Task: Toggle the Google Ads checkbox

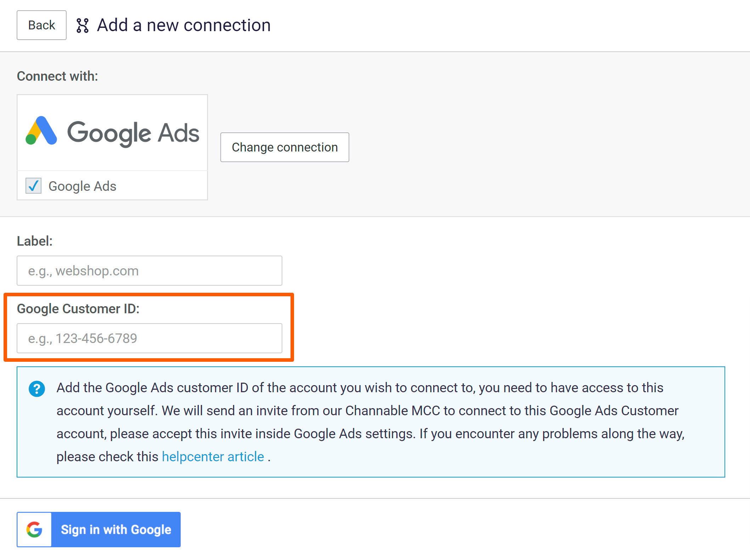Action: pos(34,186)
